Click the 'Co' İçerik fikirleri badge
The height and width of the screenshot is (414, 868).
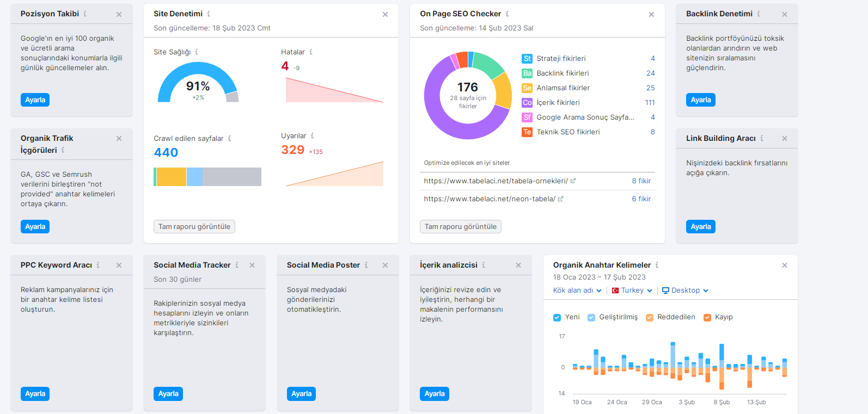[527, 102]
